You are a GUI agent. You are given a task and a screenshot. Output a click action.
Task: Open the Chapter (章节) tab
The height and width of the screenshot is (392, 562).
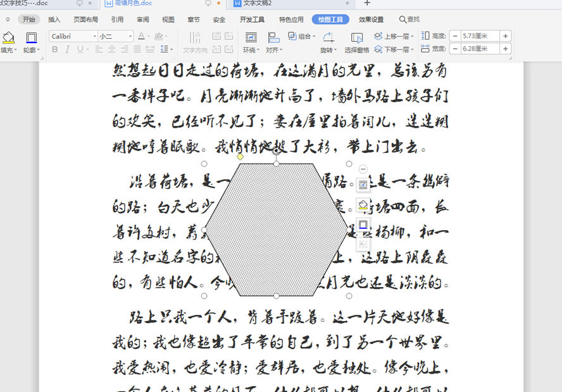(x=194, y=20)
